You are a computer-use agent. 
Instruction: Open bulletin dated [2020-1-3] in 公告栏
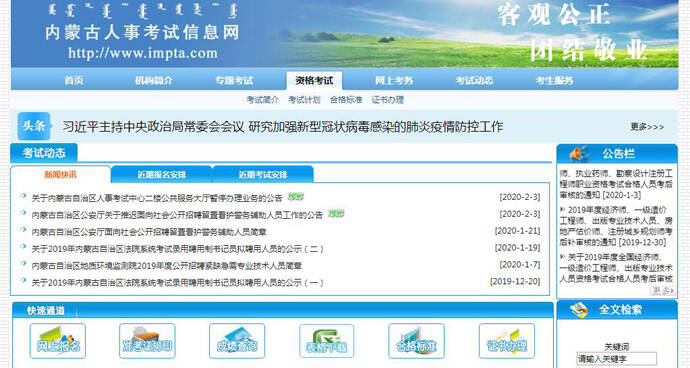[616, 184]
